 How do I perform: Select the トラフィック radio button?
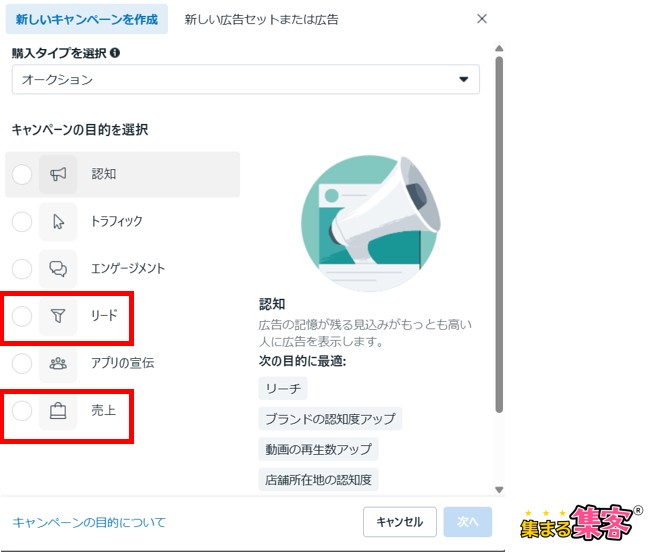[22, 222]
